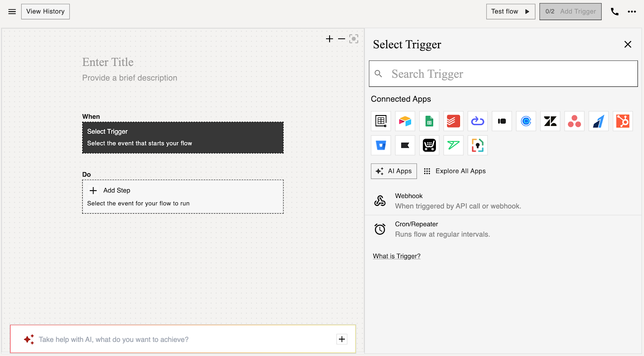Select the black flag Klaviyo icon
The height and width of the screenshot is (356, 644).
point(405,145)
